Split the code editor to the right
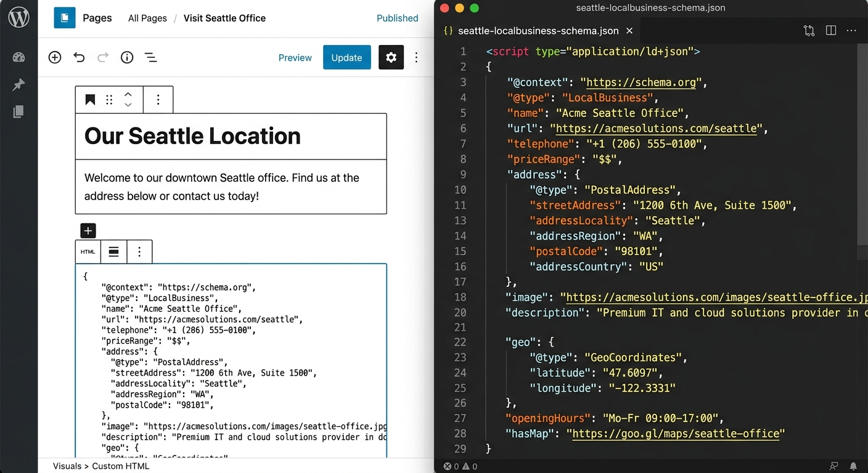Viewport: 868px width, 473px height. tap(830, 31)
